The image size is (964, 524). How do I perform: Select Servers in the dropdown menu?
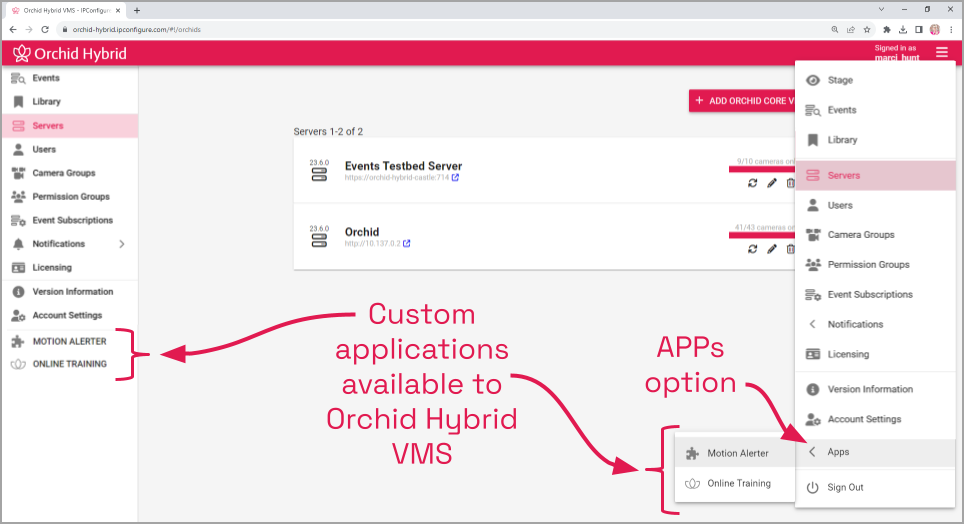tap(875, 175)
